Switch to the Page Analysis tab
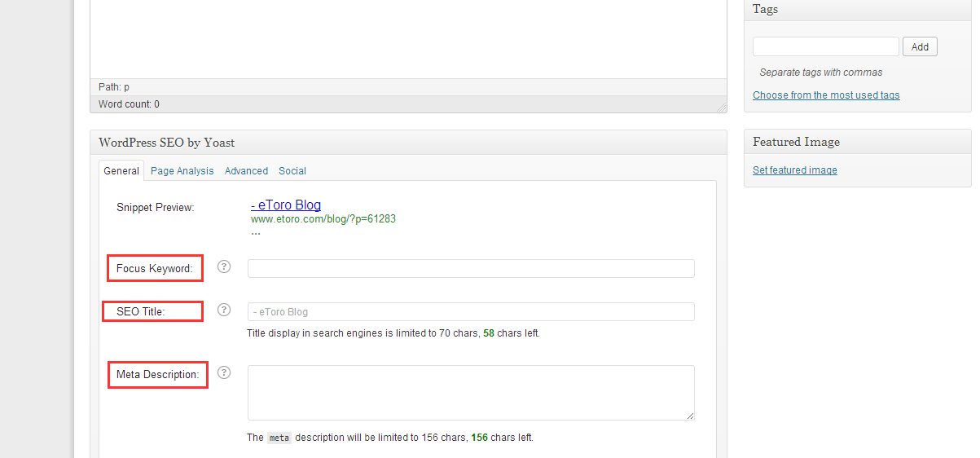Viewport: 980px width, 458px height. coord(182,170)
